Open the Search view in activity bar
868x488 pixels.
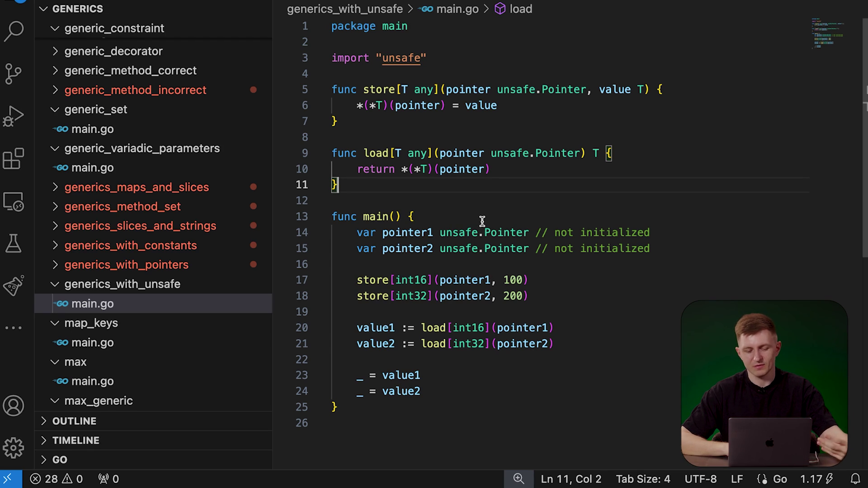pos(14,32)
